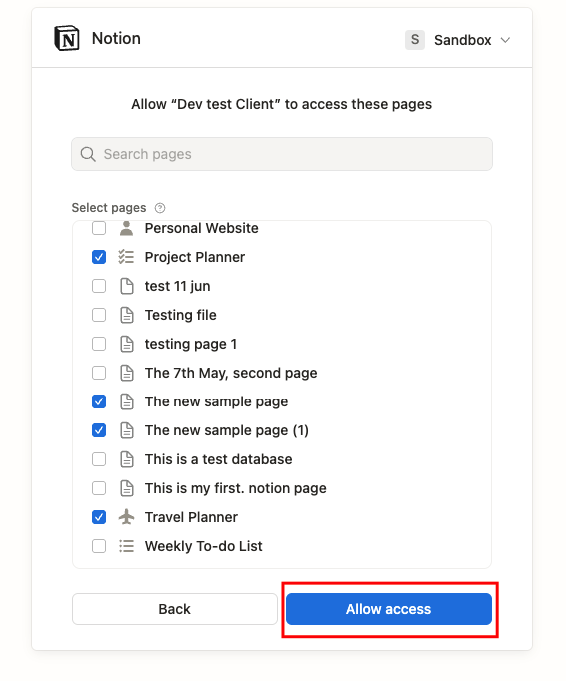The height and width of the screenshot is (681, 566).
Task: Click the test 11 jun page icon
Action: coord(126,286)
